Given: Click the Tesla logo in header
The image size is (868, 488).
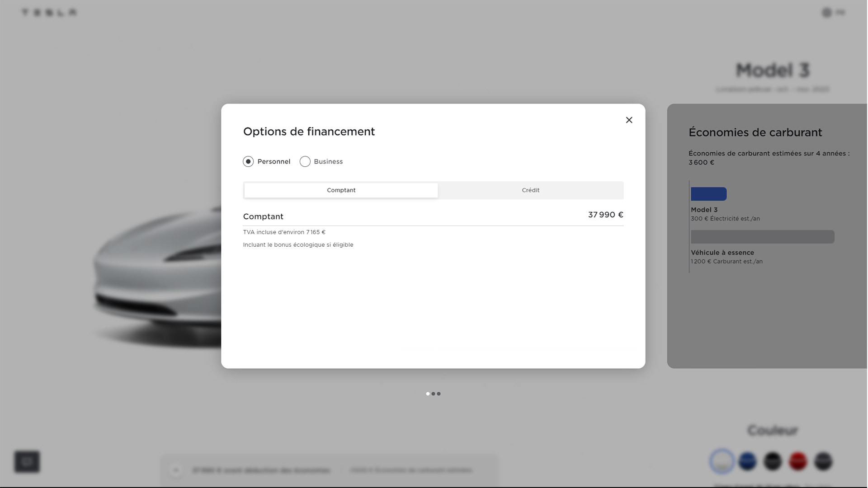Looking at the screenshot, I should 49,13.
